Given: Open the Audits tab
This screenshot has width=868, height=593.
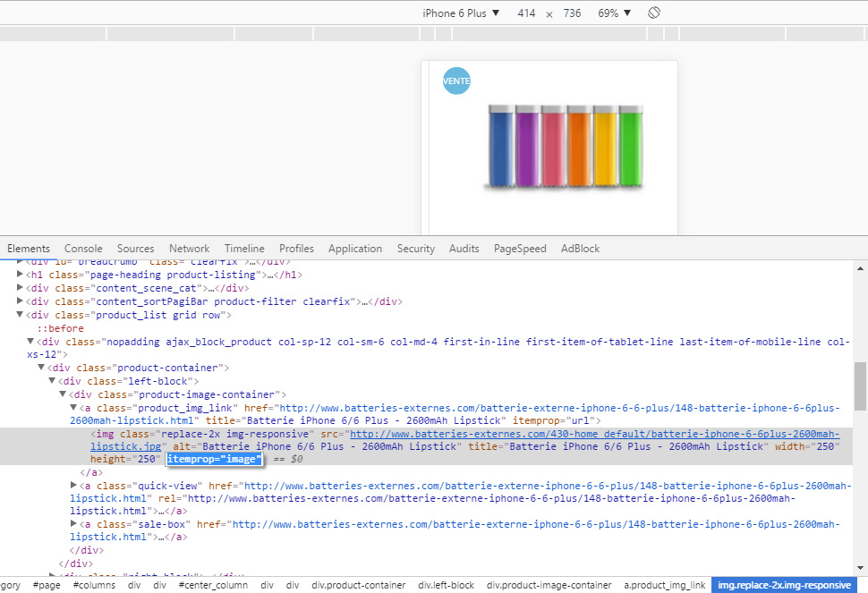Looking at the screenshot, I should [x=464, y=249].
